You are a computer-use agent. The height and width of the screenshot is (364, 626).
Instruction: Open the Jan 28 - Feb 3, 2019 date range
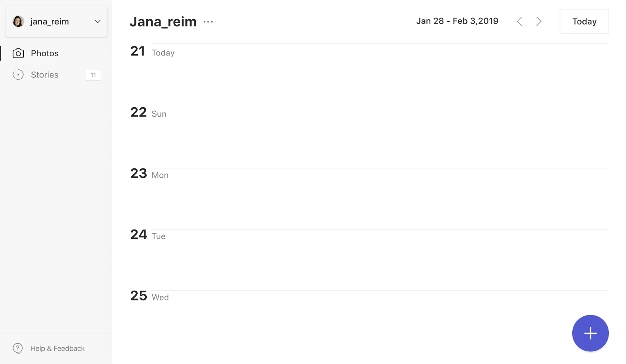[457, 21]
